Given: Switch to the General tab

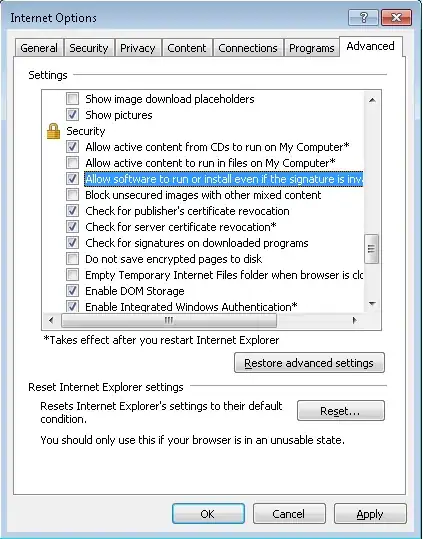Looking at the screenshot, I should click(39, 48).
